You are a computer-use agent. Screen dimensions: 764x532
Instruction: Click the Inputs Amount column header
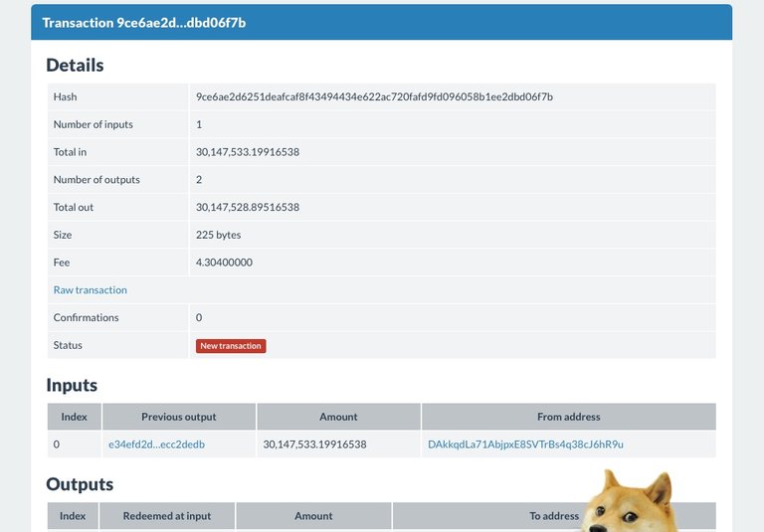338,417
